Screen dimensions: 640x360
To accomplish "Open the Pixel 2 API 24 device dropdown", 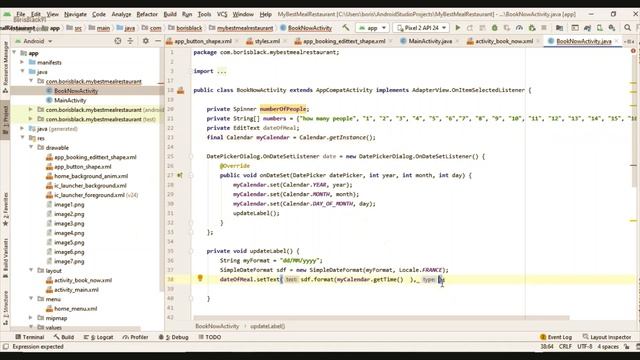I will coord(421,28).
